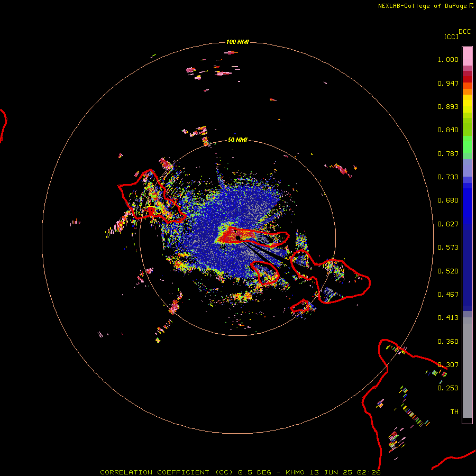Click the 0.840 color scale value
Screen dimensions: 476x476
click(x=448, y=130)
